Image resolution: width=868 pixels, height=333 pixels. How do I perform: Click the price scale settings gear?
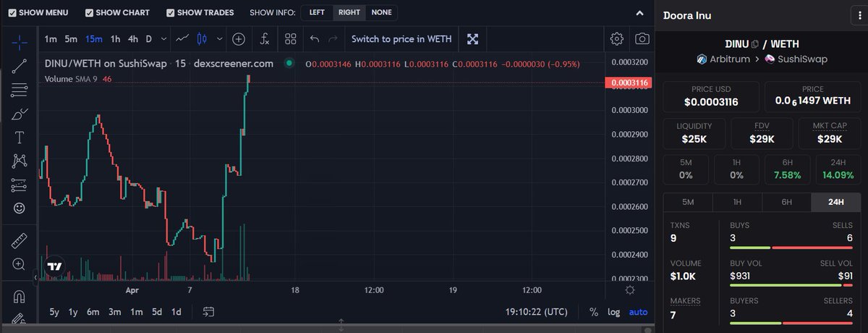click(629, 290)
